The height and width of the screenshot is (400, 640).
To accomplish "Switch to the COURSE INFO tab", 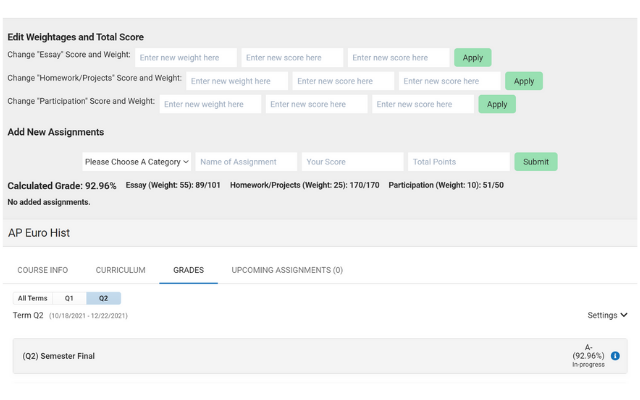I will 42,270.
